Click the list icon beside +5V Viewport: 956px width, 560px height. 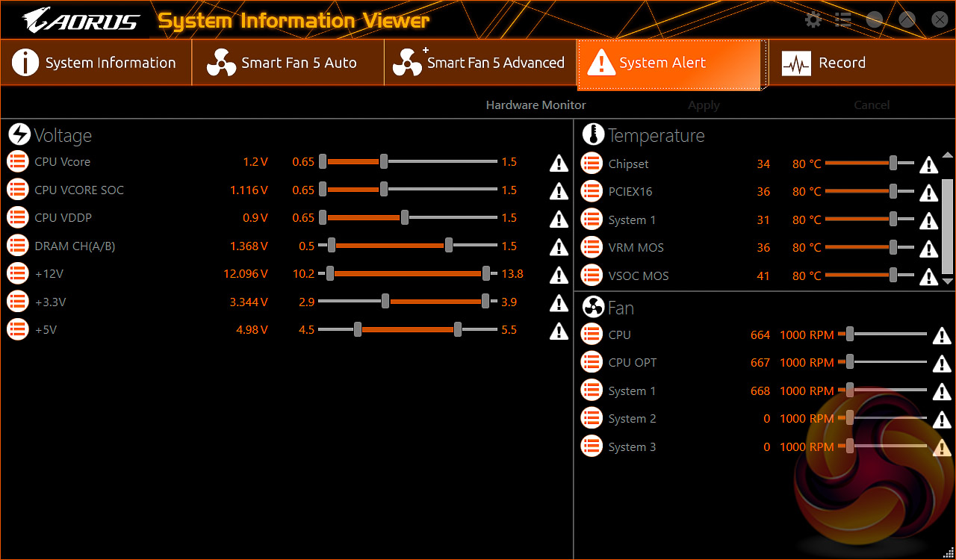pyautogui.click(x=17, y=330)
